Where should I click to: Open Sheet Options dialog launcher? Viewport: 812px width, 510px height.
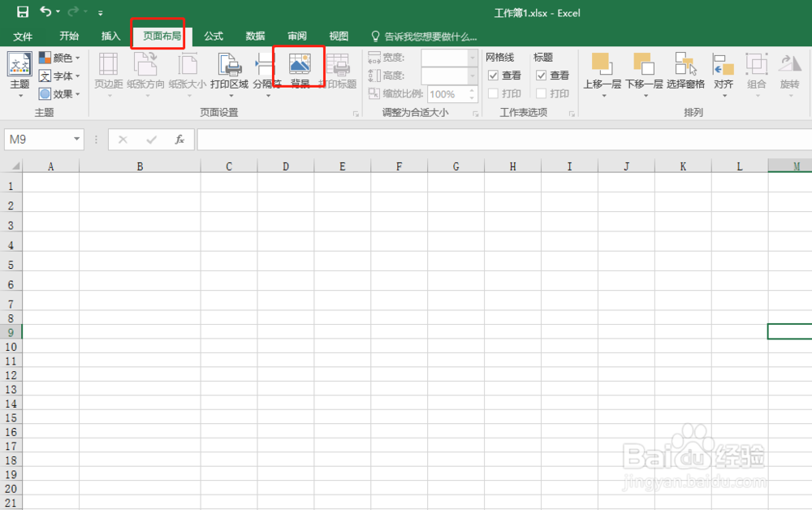[x=572, y=114]
